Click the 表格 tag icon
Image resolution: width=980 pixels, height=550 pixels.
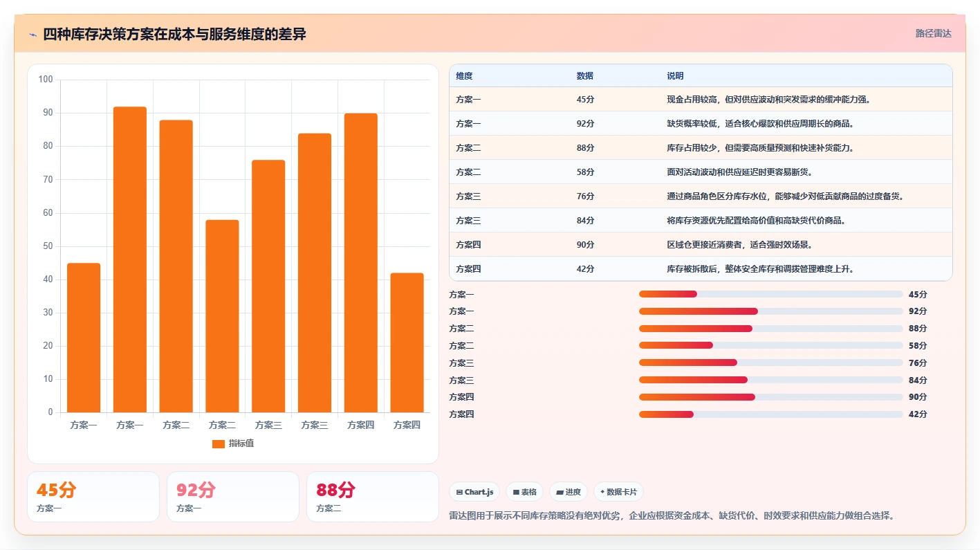[516, 492]
